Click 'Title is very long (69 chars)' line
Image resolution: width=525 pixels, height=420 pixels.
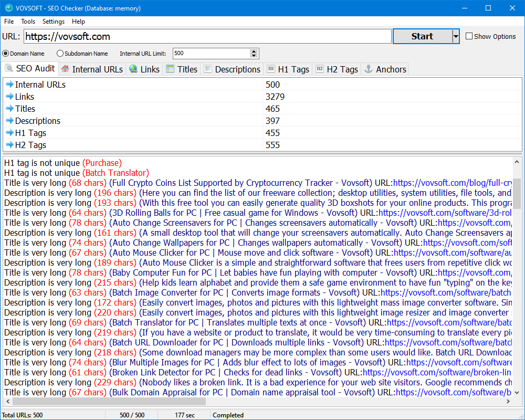coord(258,322)
